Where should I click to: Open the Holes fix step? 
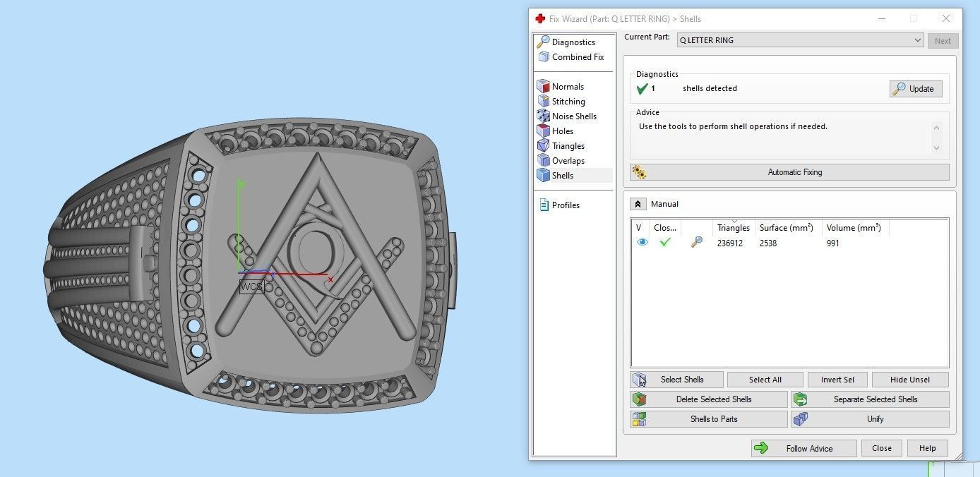coord(563,131)
